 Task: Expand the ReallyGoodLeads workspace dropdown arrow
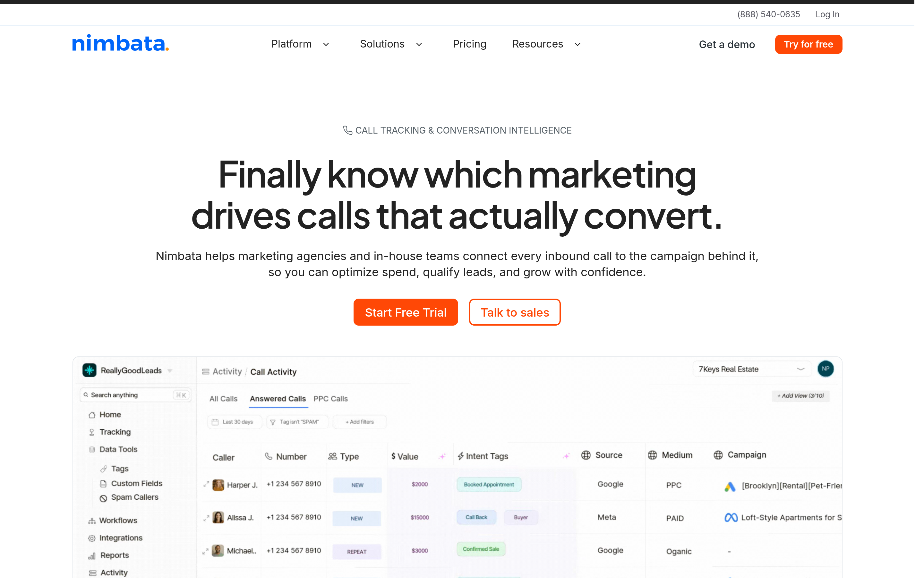tap(170, 371)
